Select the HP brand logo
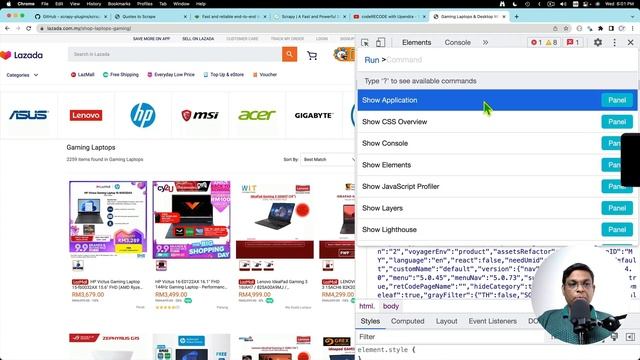This screenshot has width=640, height=360. click(x=143, y=115)
